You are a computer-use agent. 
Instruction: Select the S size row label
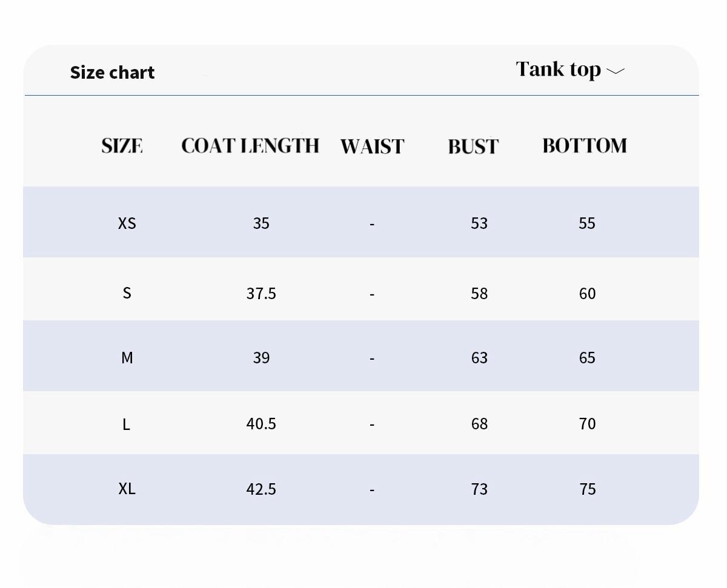[127, 293]
